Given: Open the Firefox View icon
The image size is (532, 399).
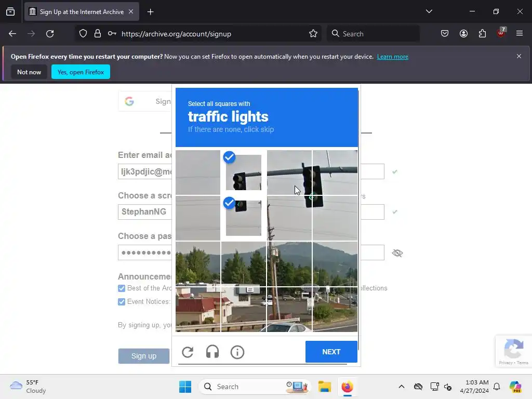Looking at the screenshot, I should click(x=10, y=12).
